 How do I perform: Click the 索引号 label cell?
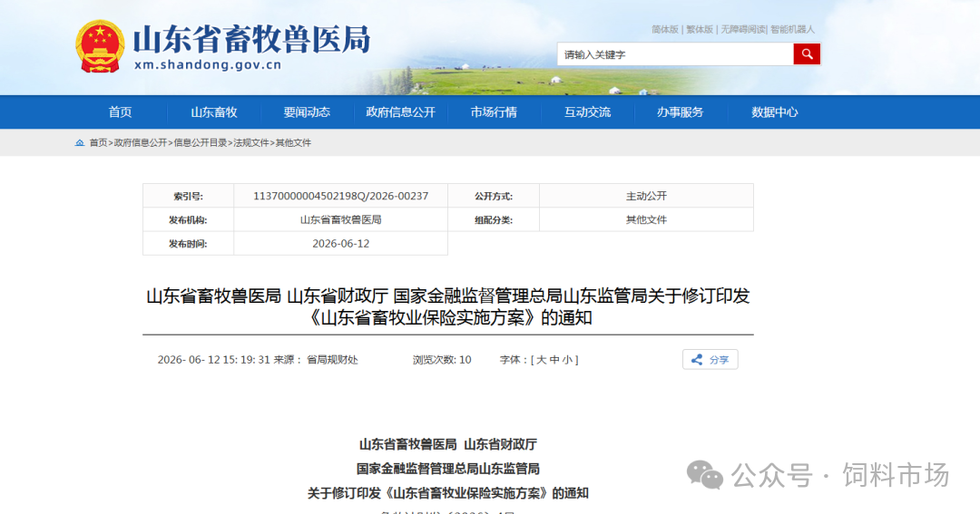(188, 196)
